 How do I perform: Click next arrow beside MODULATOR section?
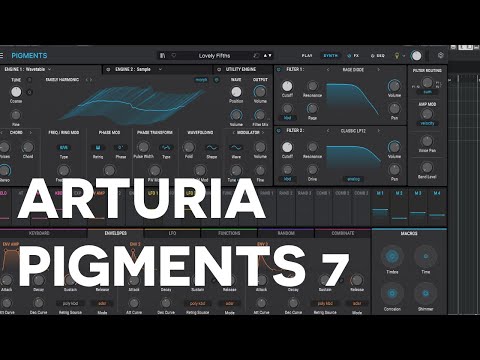[263, 133]
